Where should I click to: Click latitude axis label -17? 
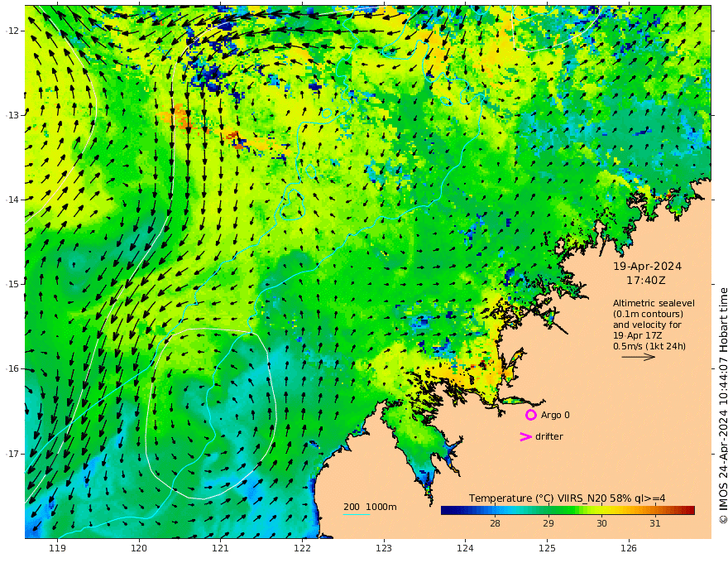coord(12,454)
